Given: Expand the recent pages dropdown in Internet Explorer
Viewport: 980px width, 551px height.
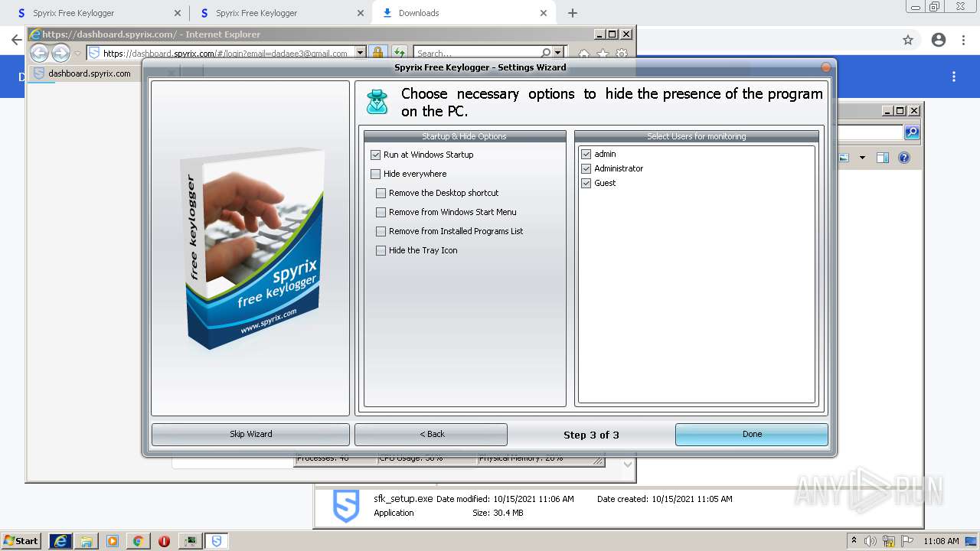Looking at the screenshot, I should pyautogui.click(x=77, y=54).
